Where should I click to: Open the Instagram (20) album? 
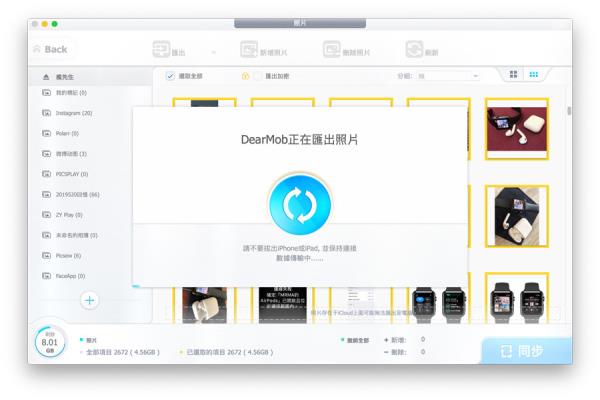[74, 113]
